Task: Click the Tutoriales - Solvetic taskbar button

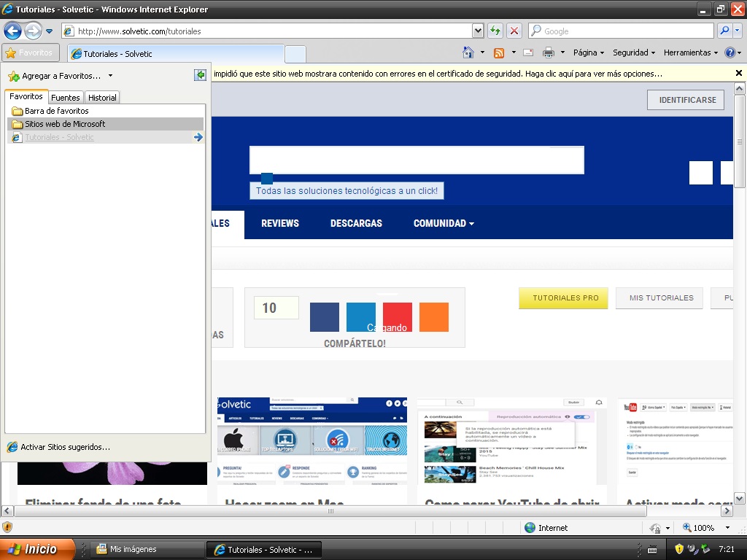Action: [x=264, y=550]
